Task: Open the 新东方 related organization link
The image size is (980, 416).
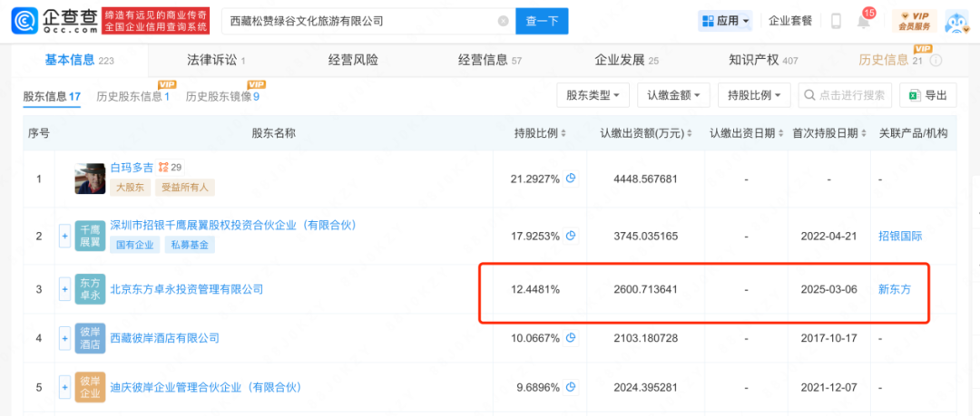Action: [x=895, y=289]
